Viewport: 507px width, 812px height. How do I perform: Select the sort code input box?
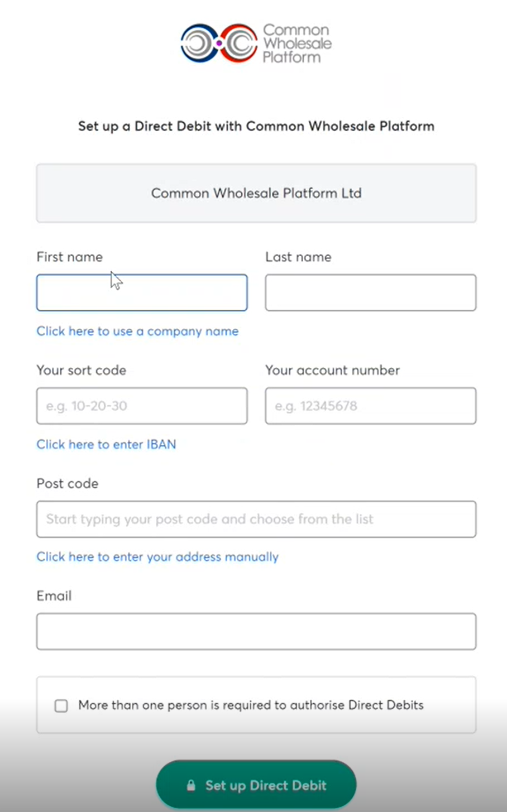142,406
